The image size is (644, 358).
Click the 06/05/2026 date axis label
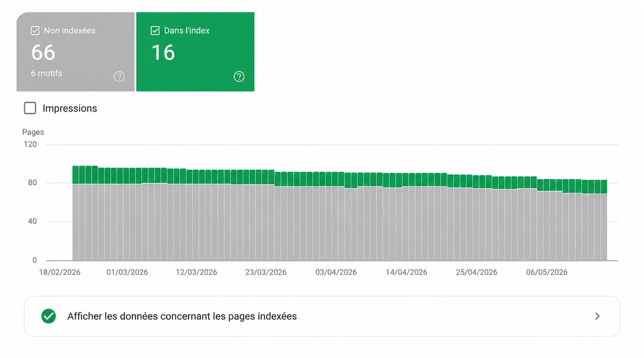[547, 272]
